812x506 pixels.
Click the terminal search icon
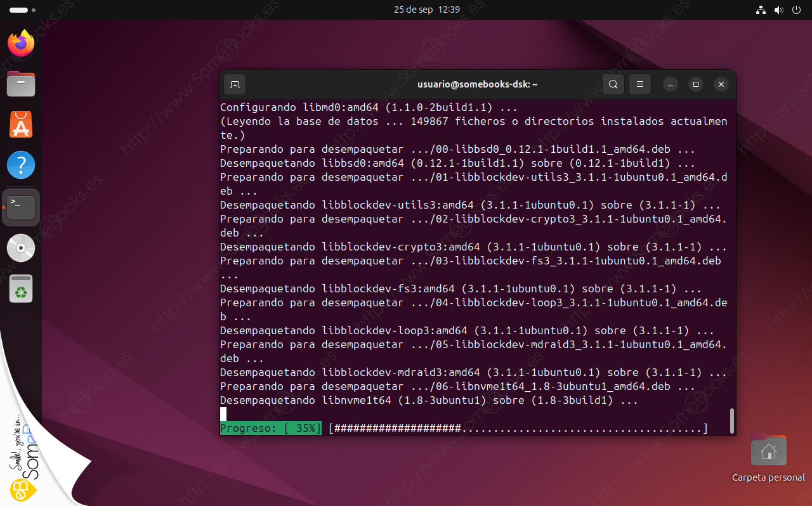(x=613, y=84)
